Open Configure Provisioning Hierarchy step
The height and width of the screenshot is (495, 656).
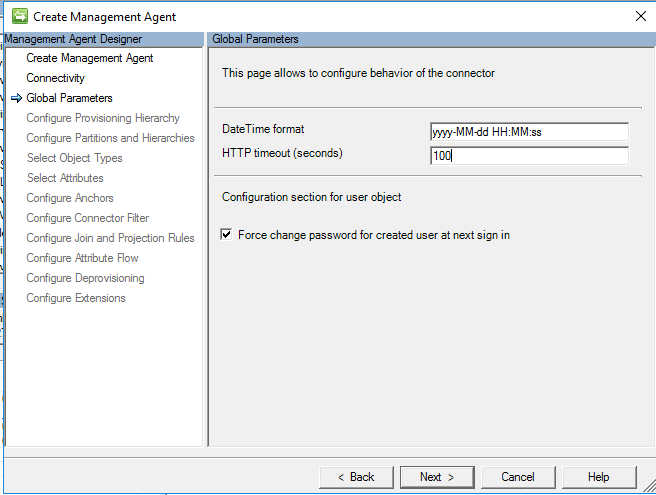(103, 118)
